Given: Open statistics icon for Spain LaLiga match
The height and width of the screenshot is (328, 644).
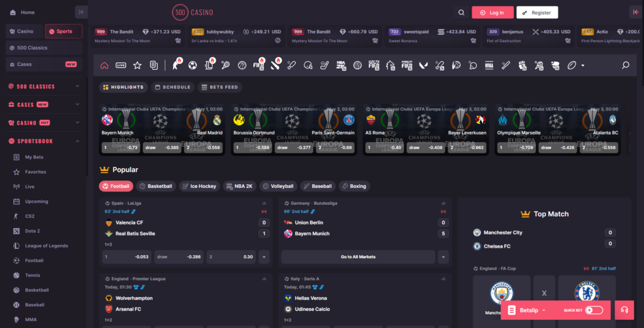Looking at the screenshot, I should click(x=264, y=203).
